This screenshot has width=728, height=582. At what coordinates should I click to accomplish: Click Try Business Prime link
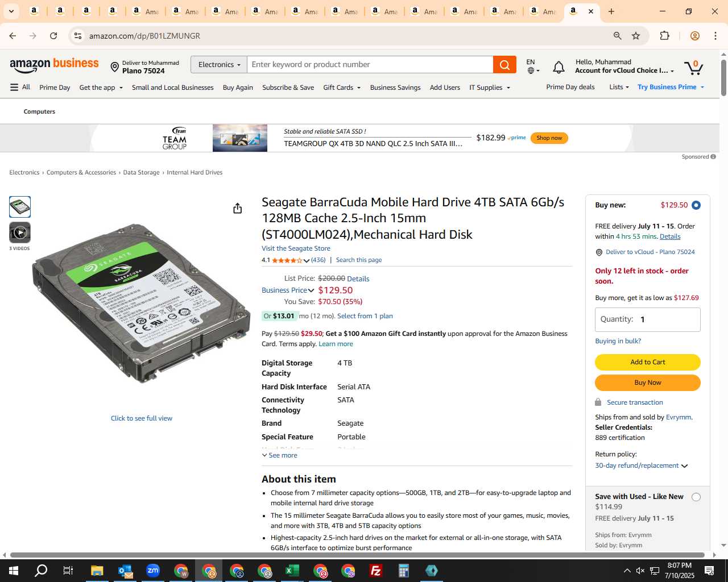click(x=671, y=87)
